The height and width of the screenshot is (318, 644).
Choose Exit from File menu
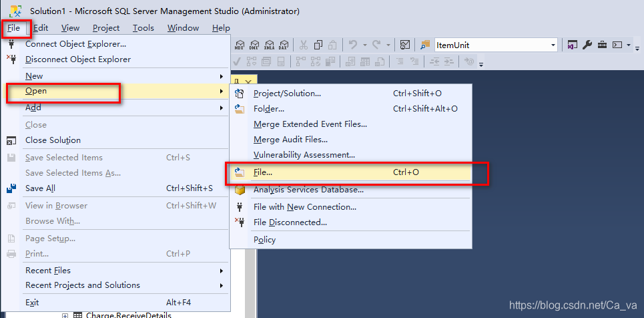coord(116,303)
